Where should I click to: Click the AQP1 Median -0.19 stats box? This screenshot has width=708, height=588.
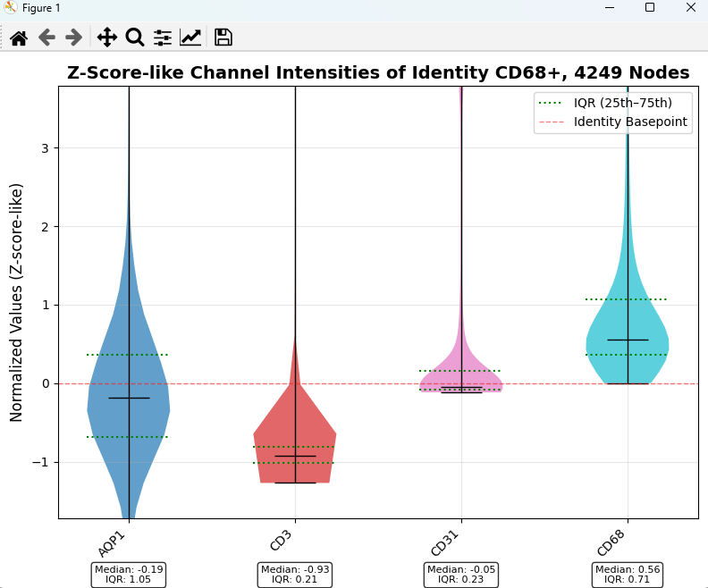tap(129, 575)
